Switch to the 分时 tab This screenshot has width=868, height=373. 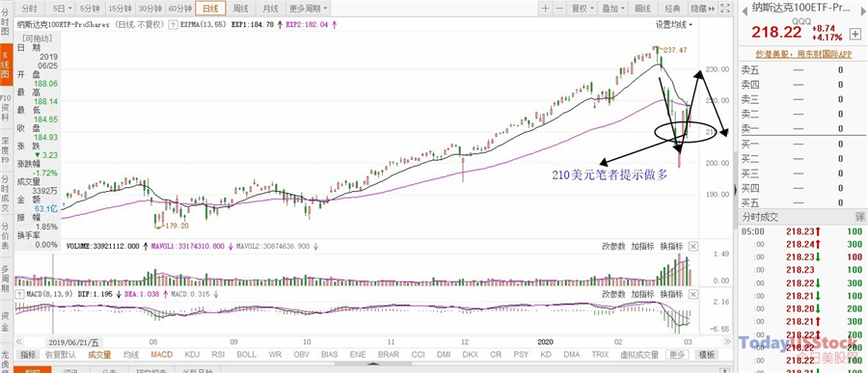point(29,9)
